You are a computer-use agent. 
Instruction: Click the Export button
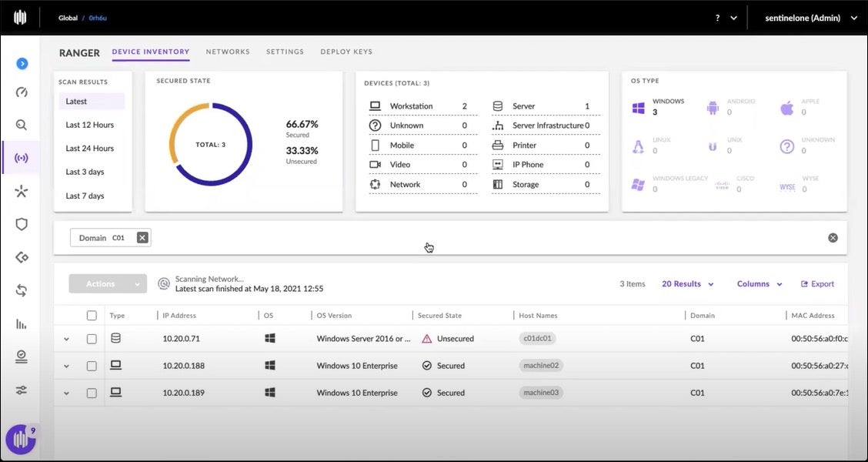pos(817,284)
